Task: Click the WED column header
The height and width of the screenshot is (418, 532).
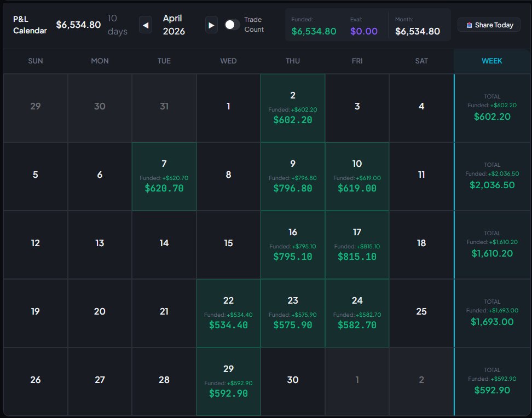Action: [x=228, y=61]
